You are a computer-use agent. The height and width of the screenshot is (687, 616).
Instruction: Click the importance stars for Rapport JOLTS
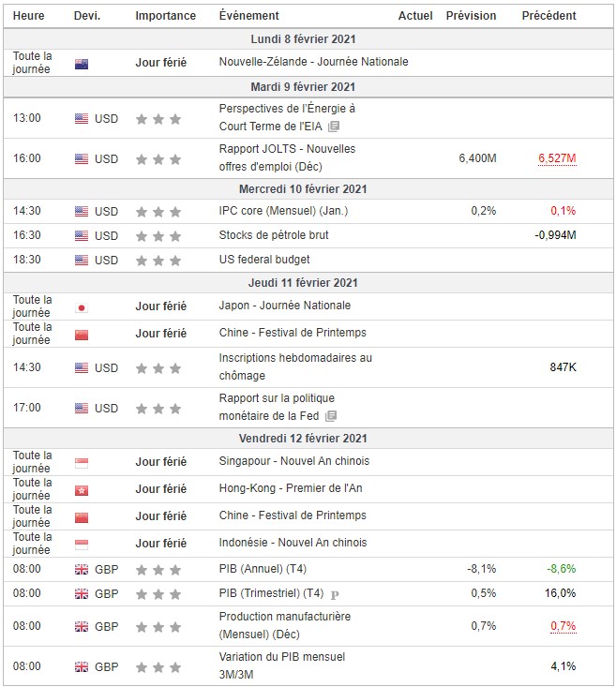(x=158, y=159)
